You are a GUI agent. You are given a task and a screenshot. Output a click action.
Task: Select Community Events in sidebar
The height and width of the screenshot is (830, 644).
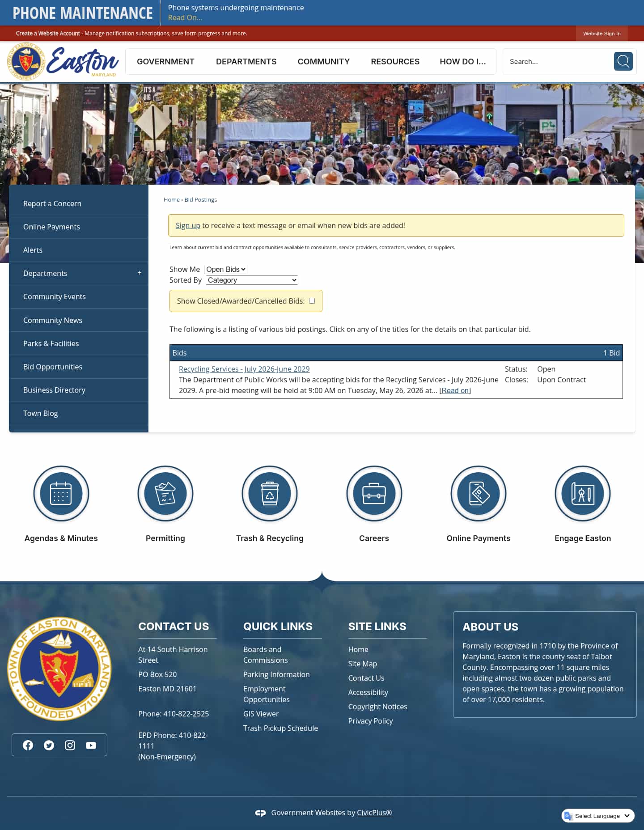click(x=79, y=296)
